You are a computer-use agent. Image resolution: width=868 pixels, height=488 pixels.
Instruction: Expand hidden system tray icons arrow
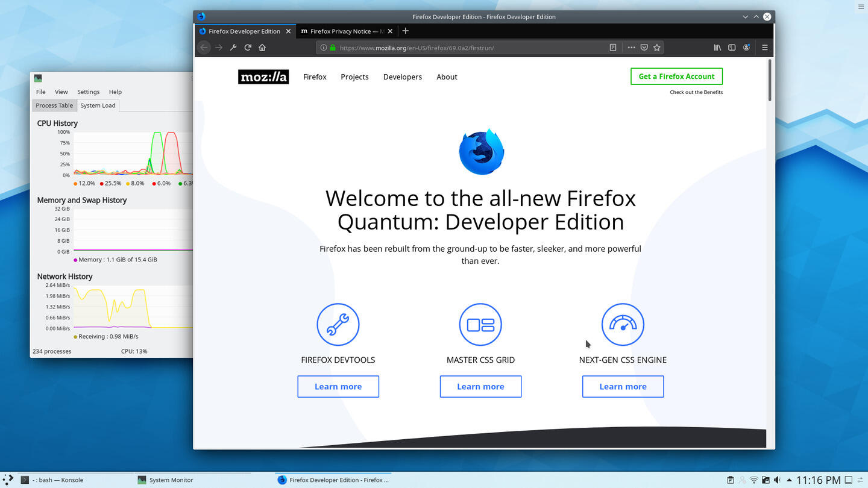pos(789,480)
